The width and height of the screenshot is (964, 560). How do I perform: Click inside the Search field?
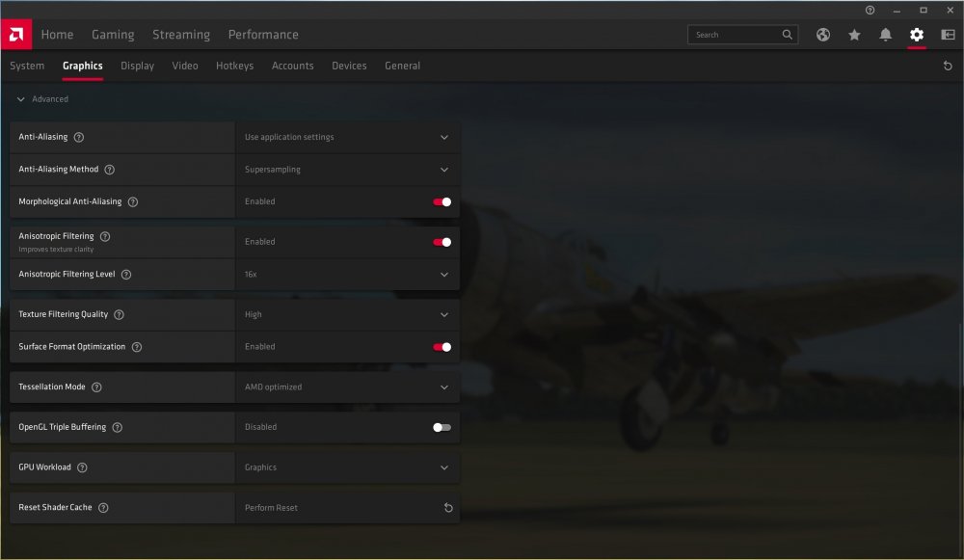tap(736, 34)
